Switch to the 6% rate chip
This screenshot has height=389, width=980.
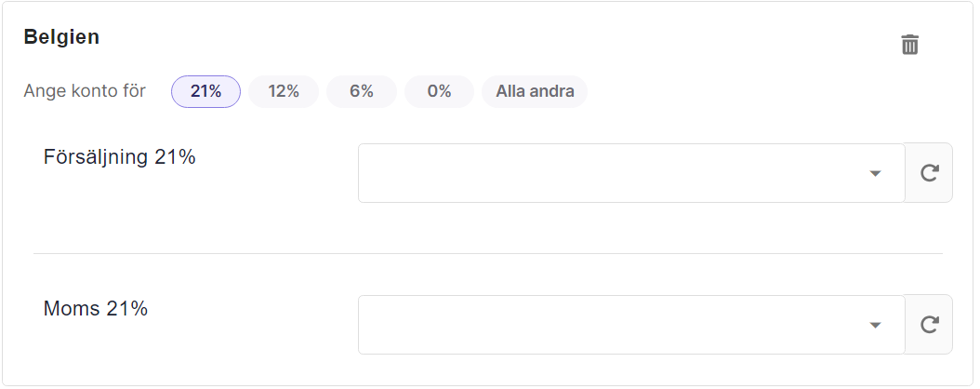point(362,91)
